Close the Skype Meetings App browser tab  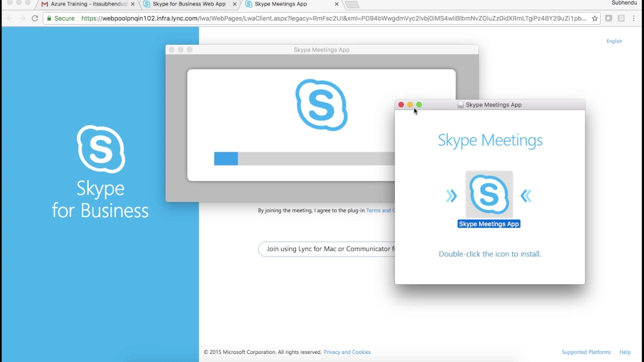click(x=337, y=4)
